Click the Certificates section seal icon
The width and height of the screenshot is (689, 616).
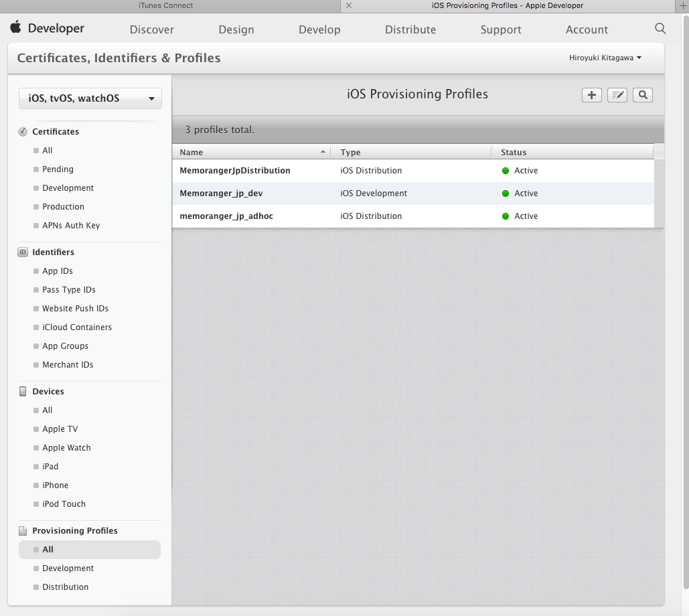22,131
